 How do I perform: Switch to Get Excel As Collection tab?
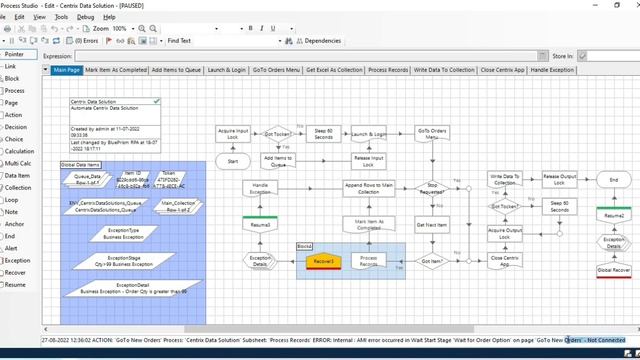click(x=334, y=70)
